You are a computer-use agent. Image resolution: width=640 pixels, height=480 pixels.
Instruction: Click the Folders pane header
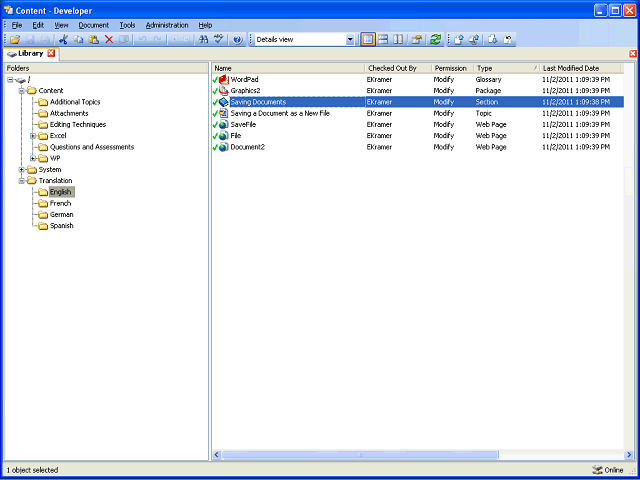pyautogui.click(x=106, y=68)
